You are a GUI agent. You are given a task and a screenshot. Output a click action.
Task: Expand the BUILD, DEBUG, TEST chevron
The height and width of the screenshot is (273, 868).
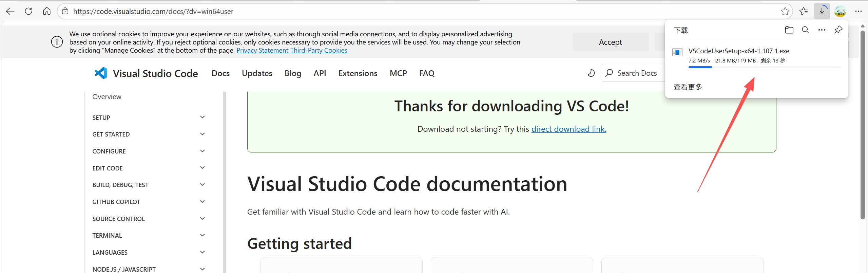pyautogui.click(x=202, y=185)
